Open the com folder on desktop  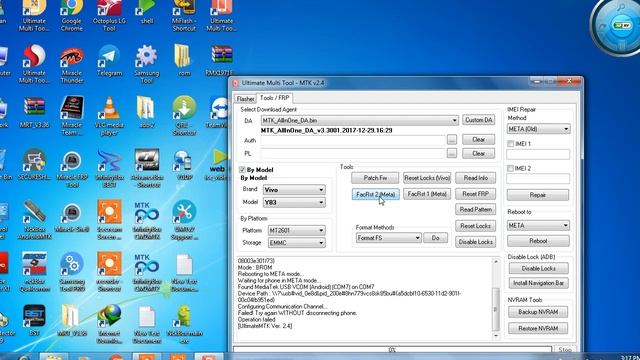(184, 61)
